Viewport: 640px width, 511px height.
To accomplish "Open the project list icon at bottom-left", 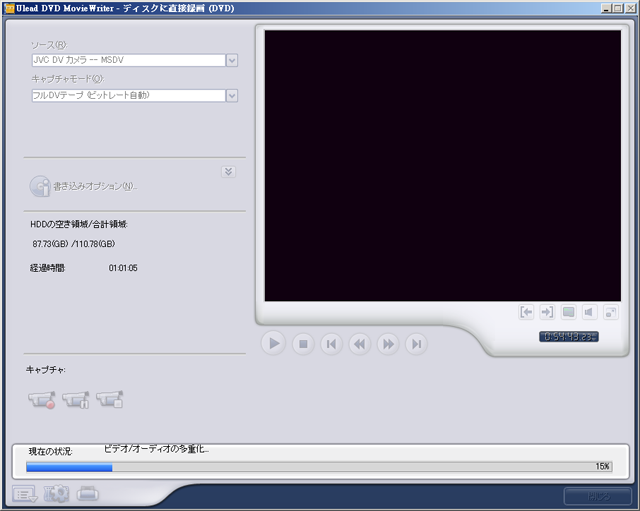I will [24, 494].
